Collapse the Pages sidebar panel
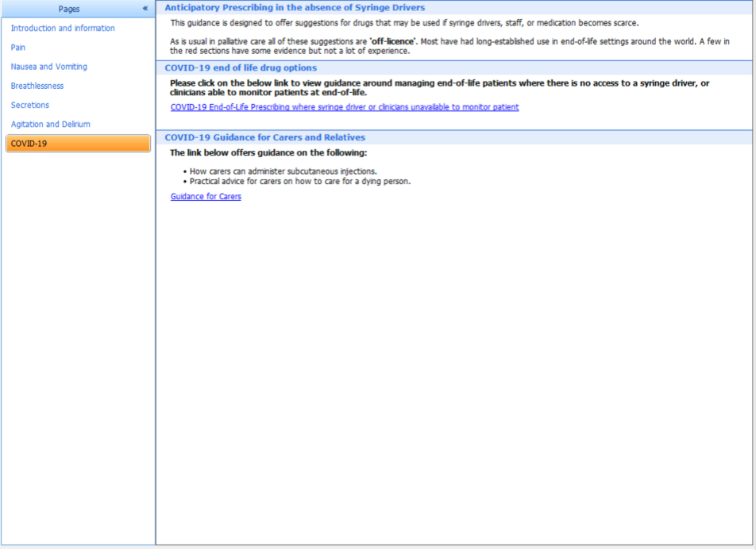Viewport: 756px width, 550px height. [x=145, y=8]
